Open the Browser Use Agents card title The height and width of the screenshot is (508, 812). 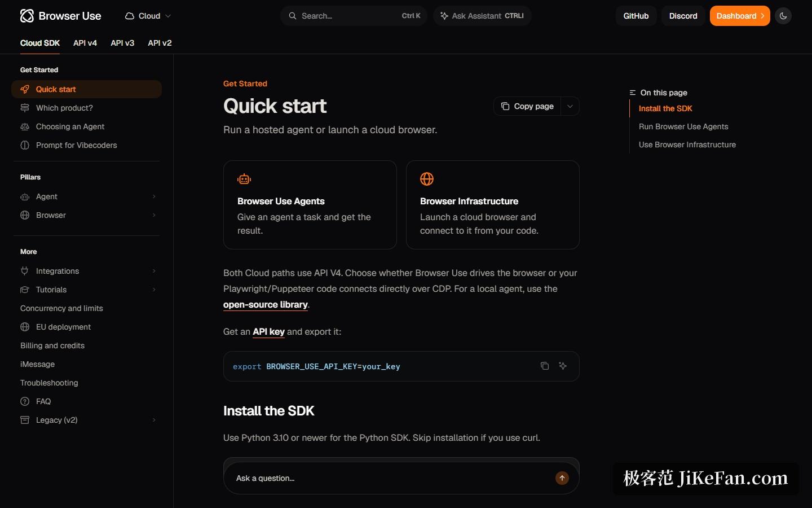pos(281,201)
